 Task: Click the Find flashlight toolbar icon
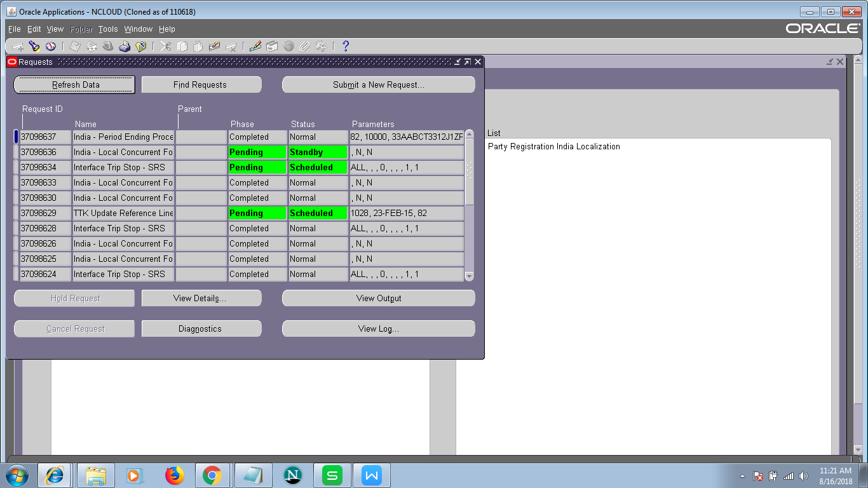click(34, 46)
